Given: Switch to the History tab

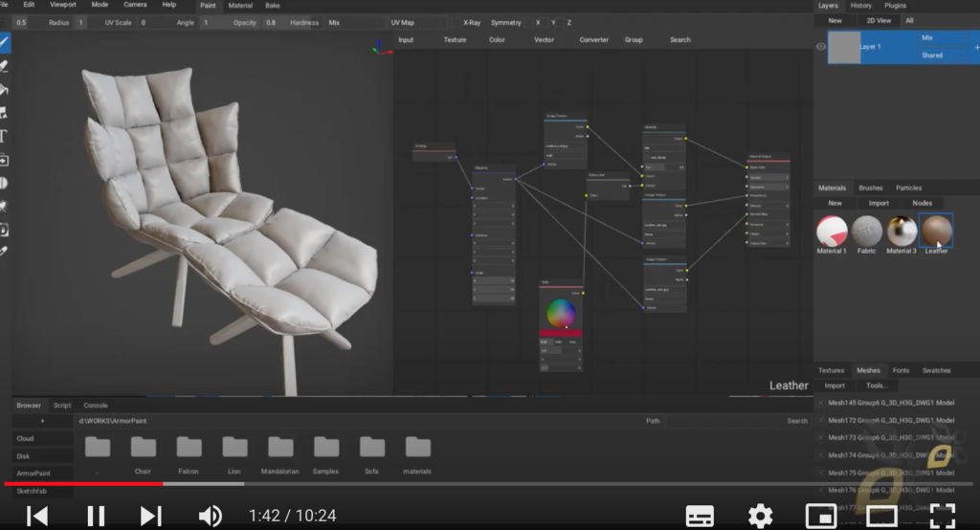Looking at the screenshot, I should [x=860, y=6].
